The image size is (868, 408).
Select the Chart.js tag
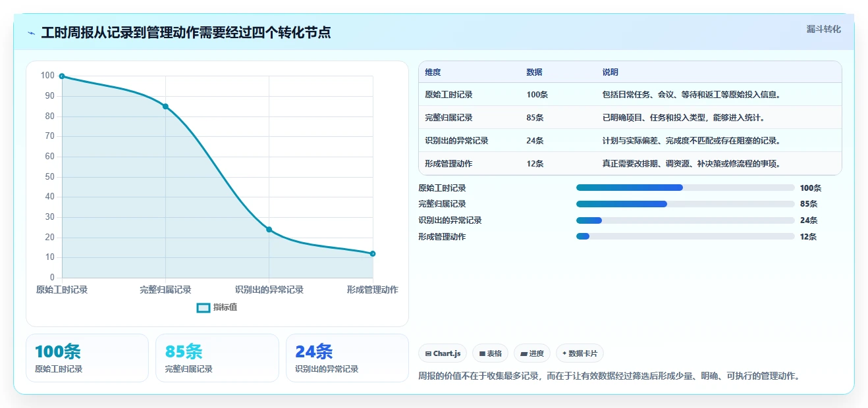(443, 353)
